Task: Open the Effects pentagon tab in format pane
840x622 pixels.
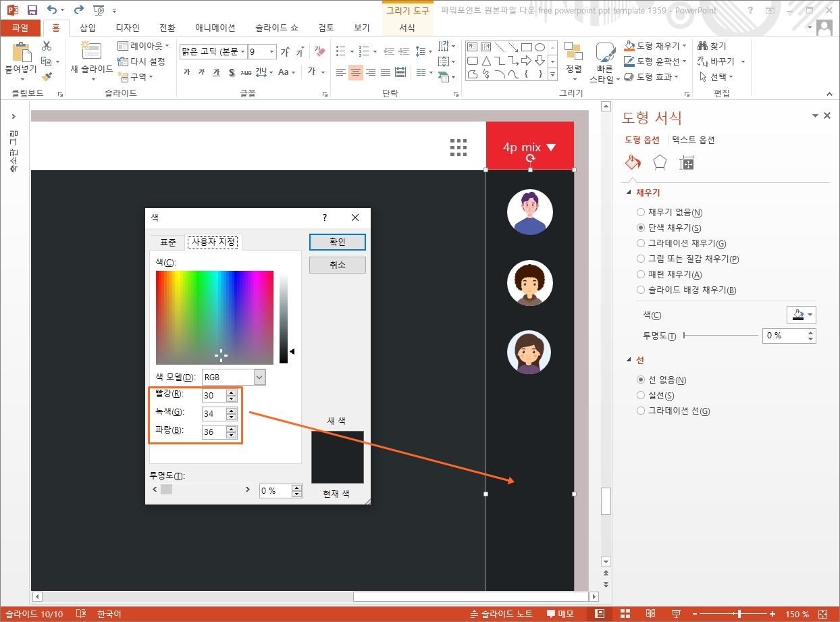Action: 660,163
